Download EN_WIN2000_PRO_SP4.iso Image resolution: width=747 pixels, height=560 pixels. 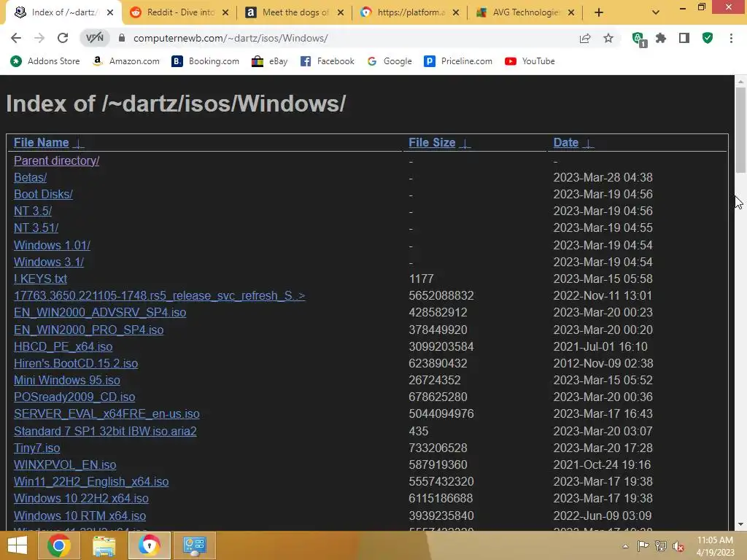(88, 330)
